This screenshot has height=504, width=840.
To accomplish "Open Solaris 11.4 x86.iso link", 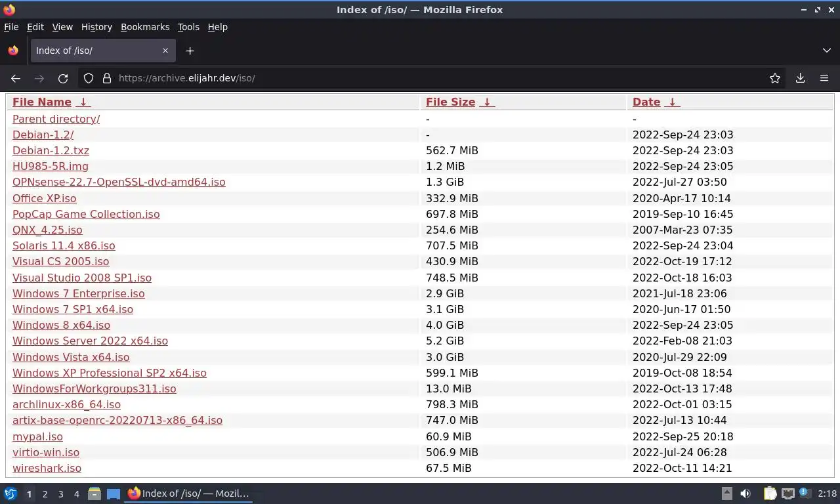I will (64, 245).
